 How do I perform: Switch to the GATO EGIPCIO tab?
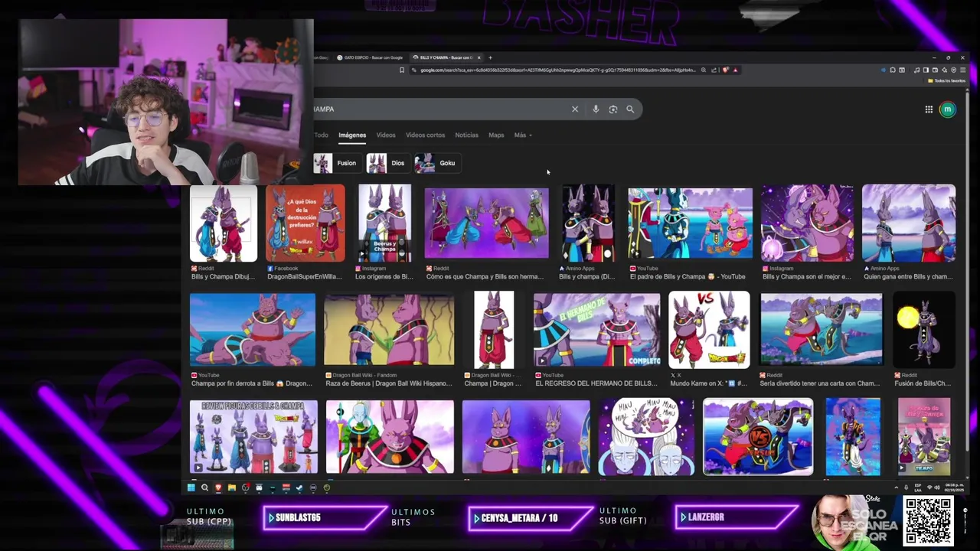coord(368,57)
